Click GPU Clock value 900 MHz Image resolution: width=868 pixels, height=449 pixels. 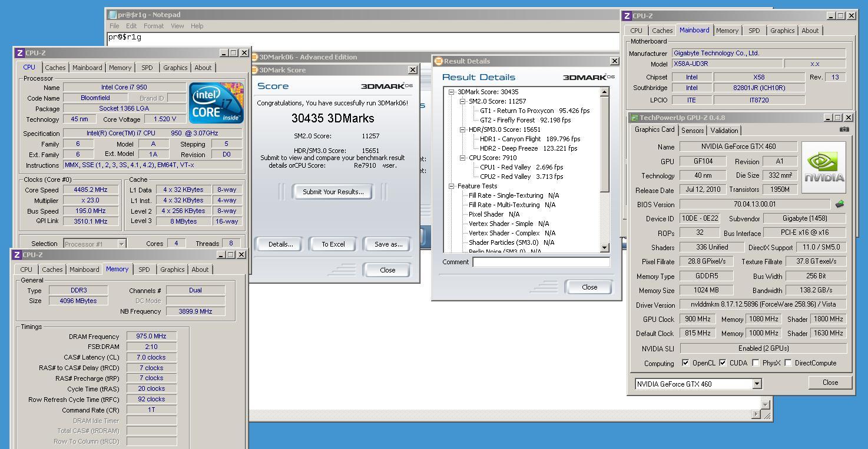[697, 319]
